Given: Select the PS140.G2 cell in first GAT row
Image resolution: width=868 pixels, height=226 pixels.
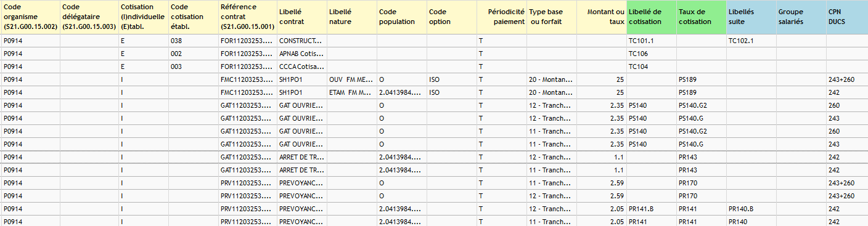Looking at the screenshot, I should pos(701,105).
